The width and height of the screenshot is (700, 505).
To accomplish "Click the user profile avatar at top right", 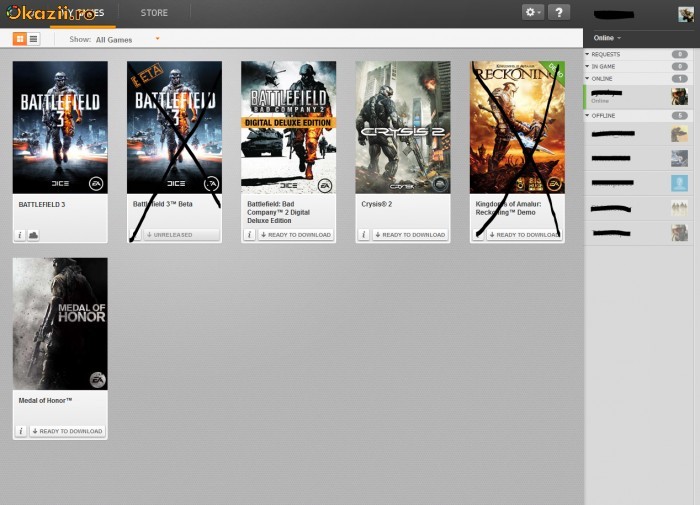I will point(686,15).
